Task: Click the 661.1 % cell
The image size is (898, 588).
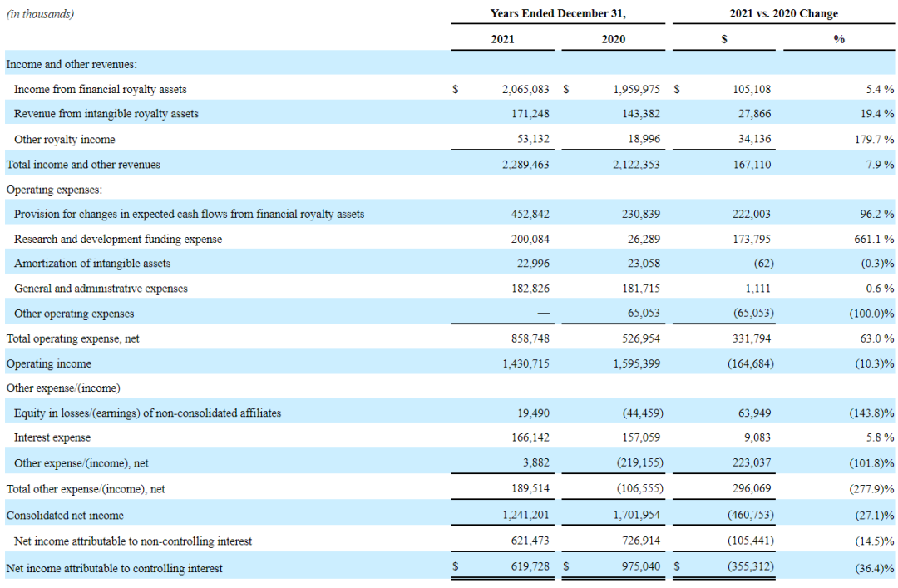Action: tap(875, 239)
